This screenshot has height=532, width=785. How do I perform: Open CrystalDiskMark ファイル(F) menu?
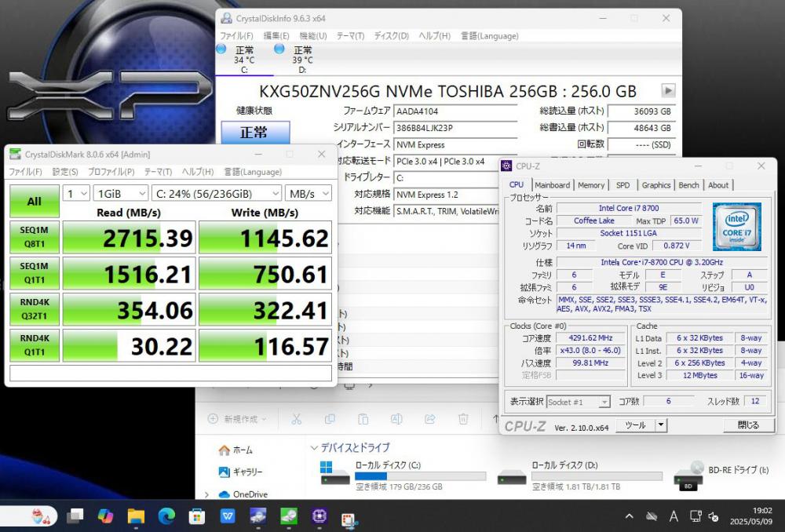tap(26, 172)
